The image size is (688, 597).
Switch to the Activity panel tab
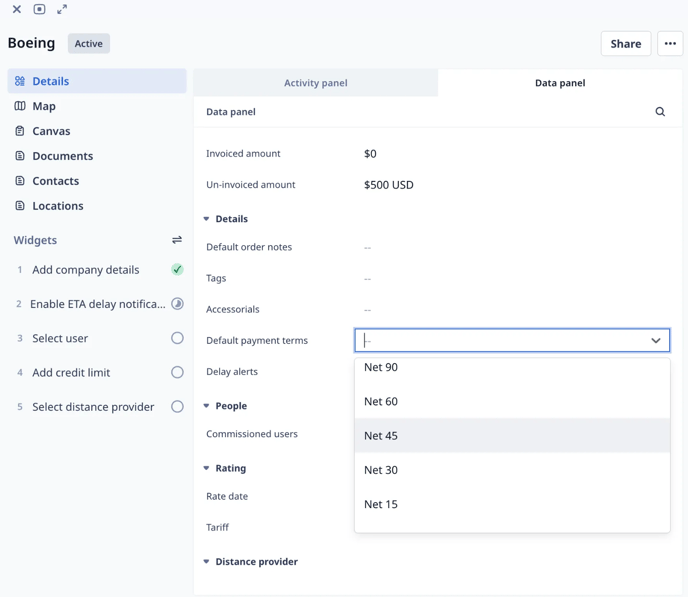click(x=315, y=83)
